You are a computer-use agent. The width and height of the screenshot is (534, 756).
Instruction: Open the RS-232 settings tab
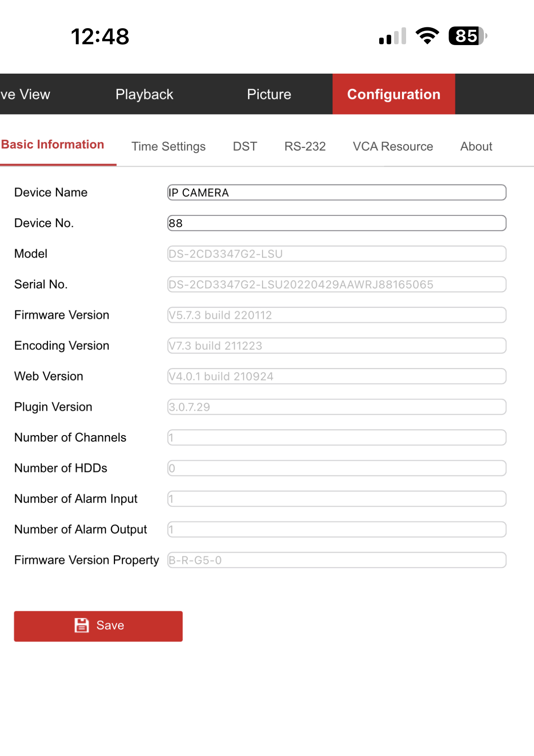pyautogui.click(x=305, y=146)
